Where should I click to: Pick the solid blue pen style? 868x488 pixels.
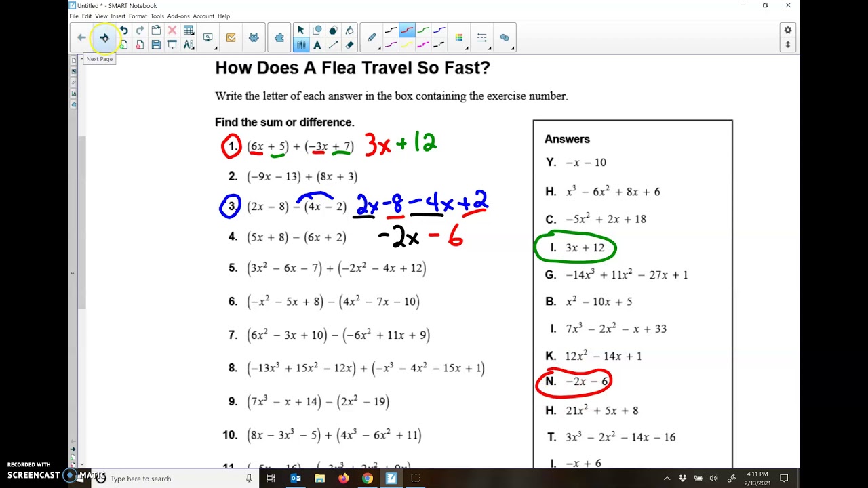tap(439, 30)
